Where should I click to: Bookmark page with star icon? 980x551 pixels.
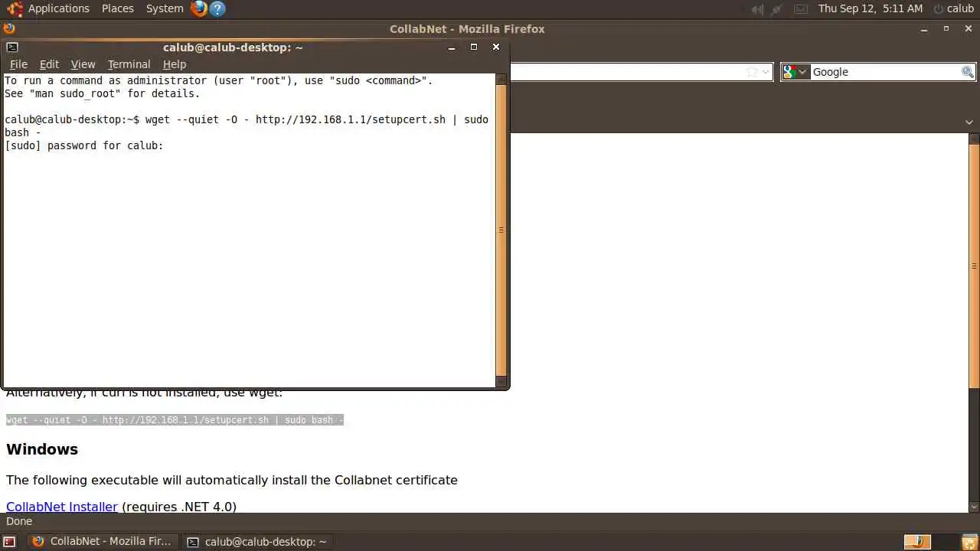[x=752, y=72]
